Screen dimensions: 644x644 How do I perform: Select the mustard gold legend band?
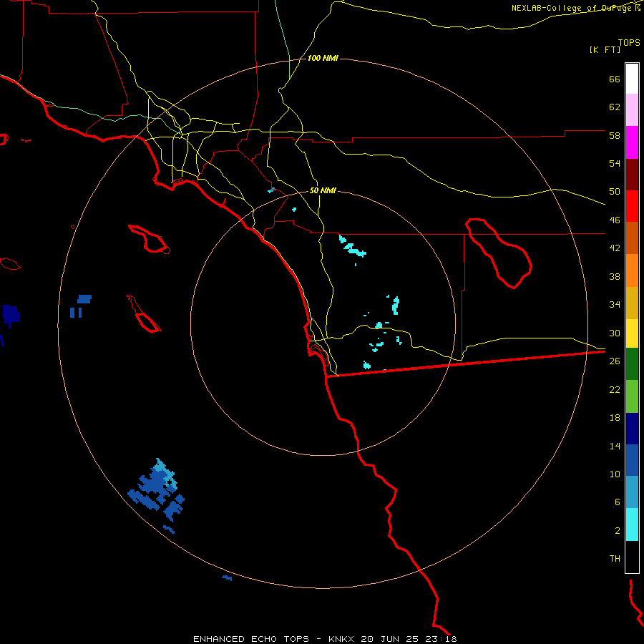pyautogui.click(x=632, y=303)
